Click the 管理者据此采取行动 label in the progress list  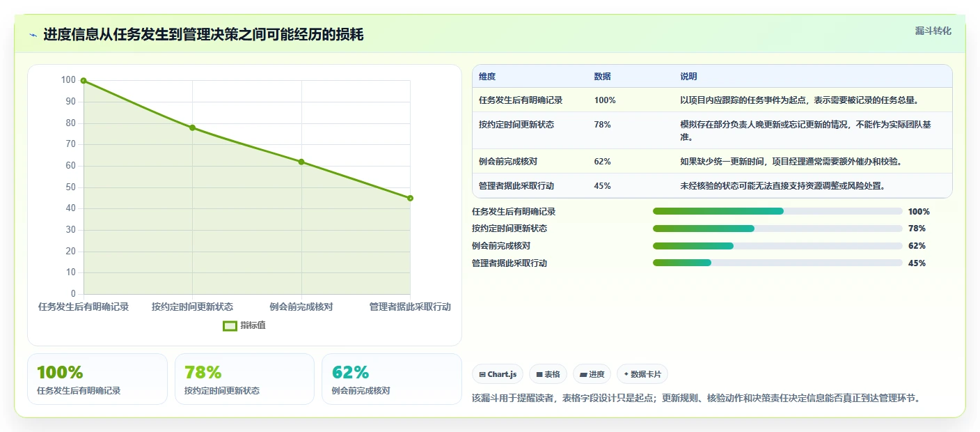point(509,263)
